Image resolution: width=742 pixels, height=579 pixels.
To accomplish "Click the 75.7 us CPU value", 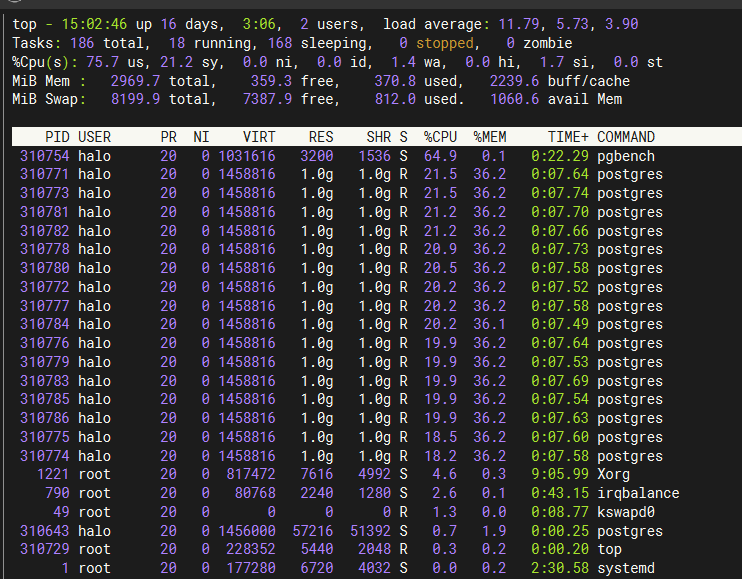I will click(103, 62).
